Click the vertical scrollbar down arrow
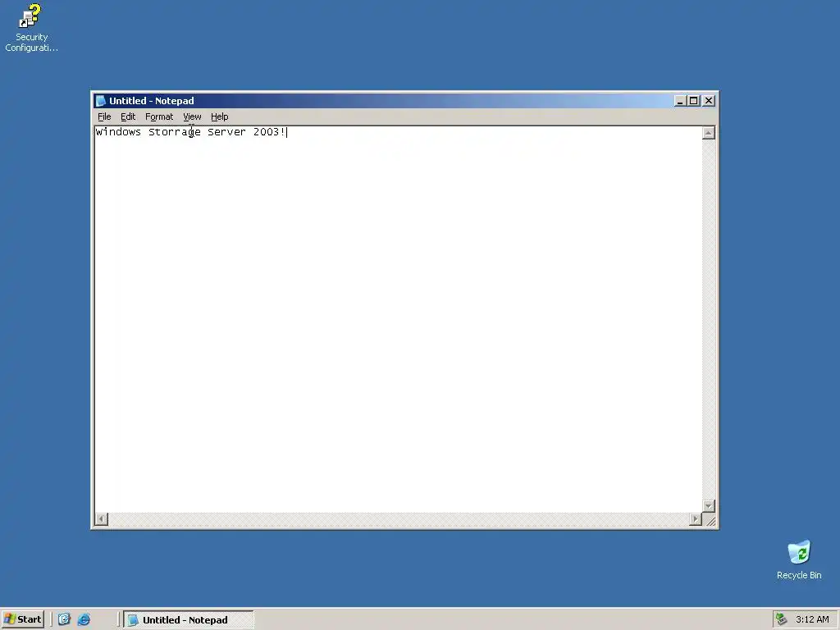Viewport: 840px width, 630px height. point(709,505)
